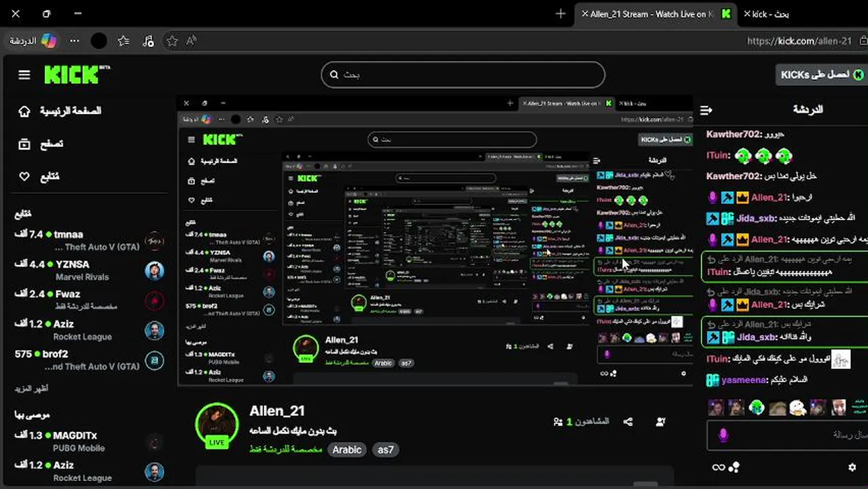
Task: Open tmnaa channel in sidebar
Action: (89, 240)
